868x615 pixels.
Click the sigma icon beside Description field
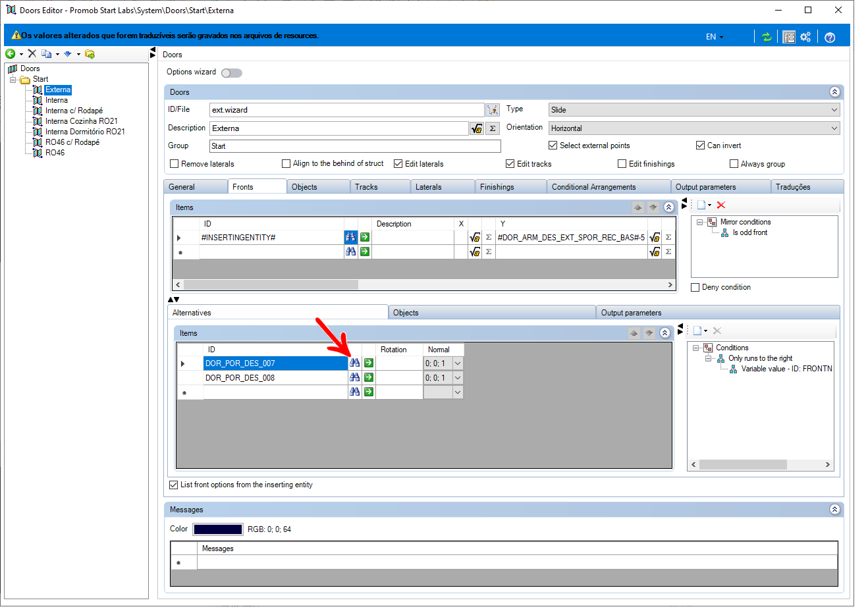tap(493, 128)
